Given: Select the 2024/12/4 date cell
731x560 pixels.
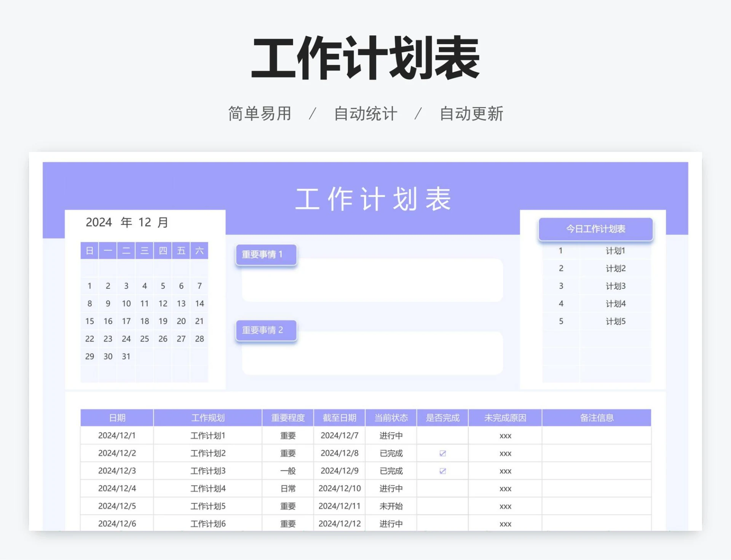Looking at the screenshot, I should tap(117, 488).
